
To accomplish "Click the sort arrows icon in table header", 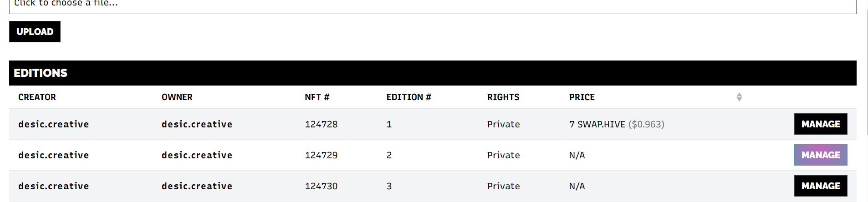I will click(739, 97).
